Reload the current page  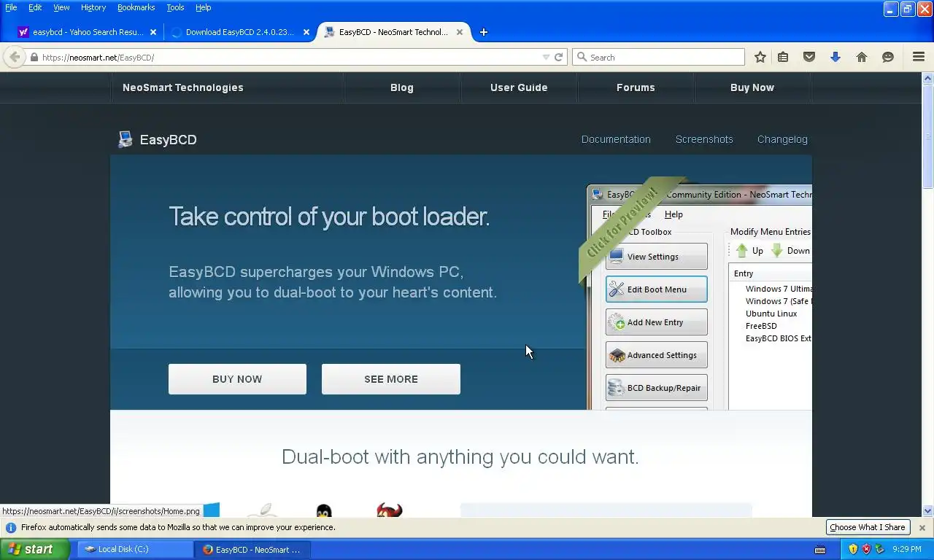[559, 57]
